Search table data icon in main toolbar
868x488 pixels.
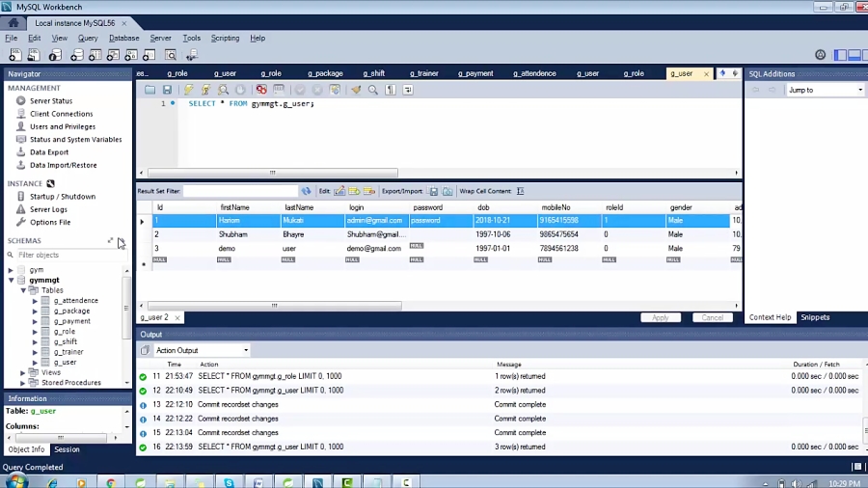[171, 55]
